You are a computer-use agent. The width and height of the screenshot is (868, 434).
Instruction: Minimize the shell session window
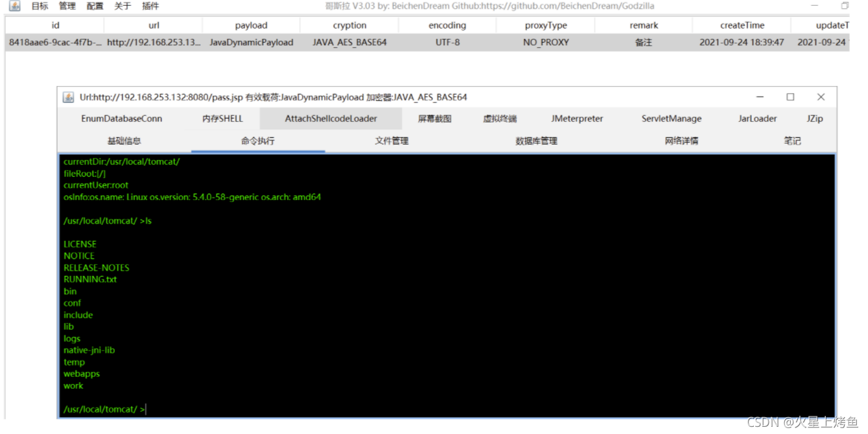pyautogui.click(x=760, y=97)
